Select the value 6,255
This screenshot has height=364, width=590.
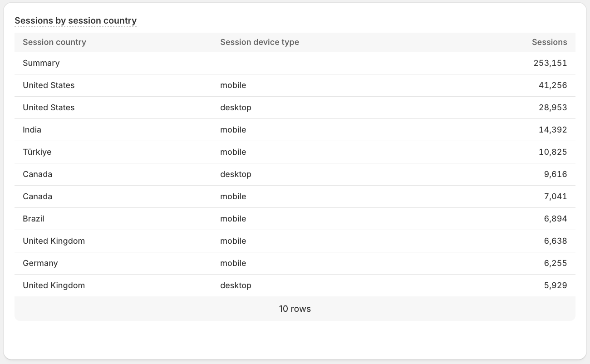(x=556, y=263)
